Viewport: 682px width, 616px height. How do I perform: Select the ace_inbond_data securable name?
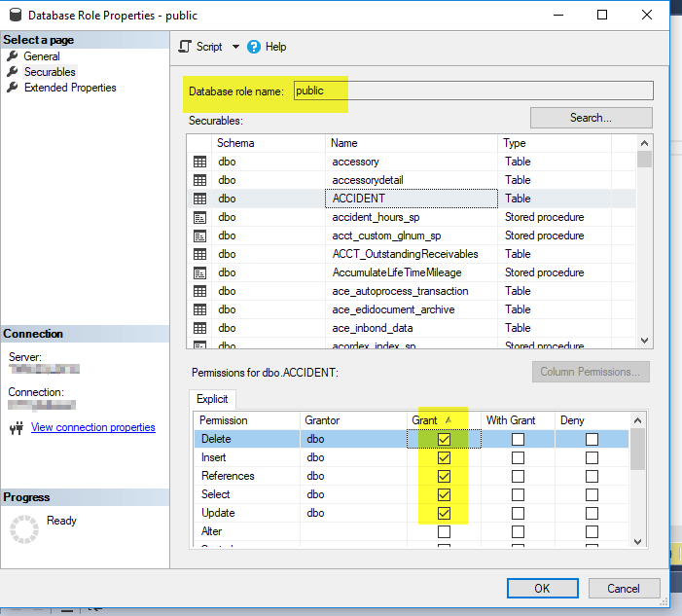(373, 328)
